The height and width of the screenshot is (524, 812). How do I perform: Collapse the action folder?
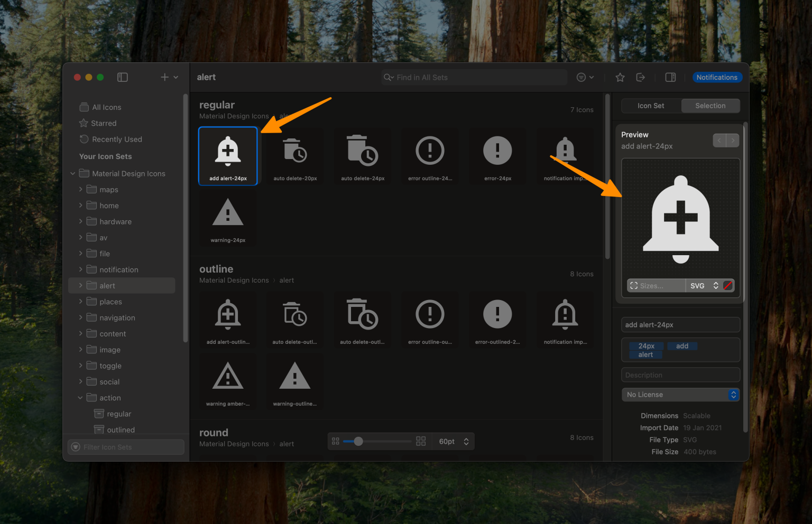coord(80,397)
